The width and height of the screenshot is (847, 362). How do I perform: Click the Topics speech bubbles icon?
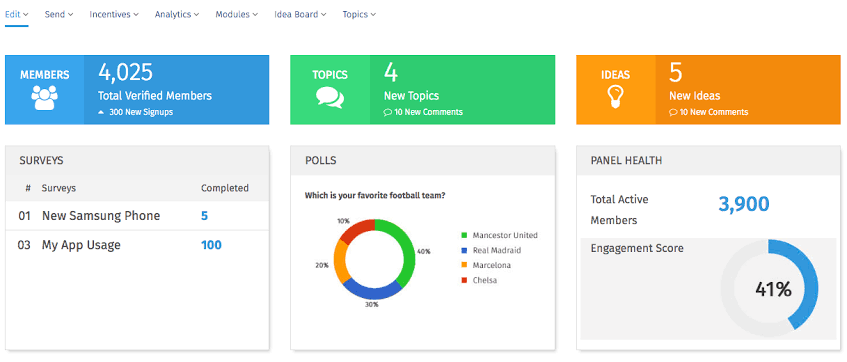pos(330,98)
